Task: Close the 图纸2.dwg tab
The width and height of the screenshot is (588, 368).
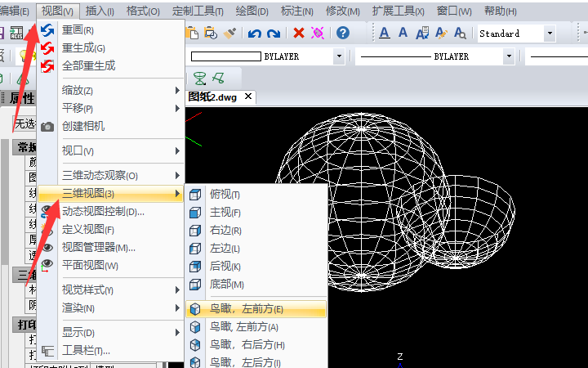Action: click(248, 96)
